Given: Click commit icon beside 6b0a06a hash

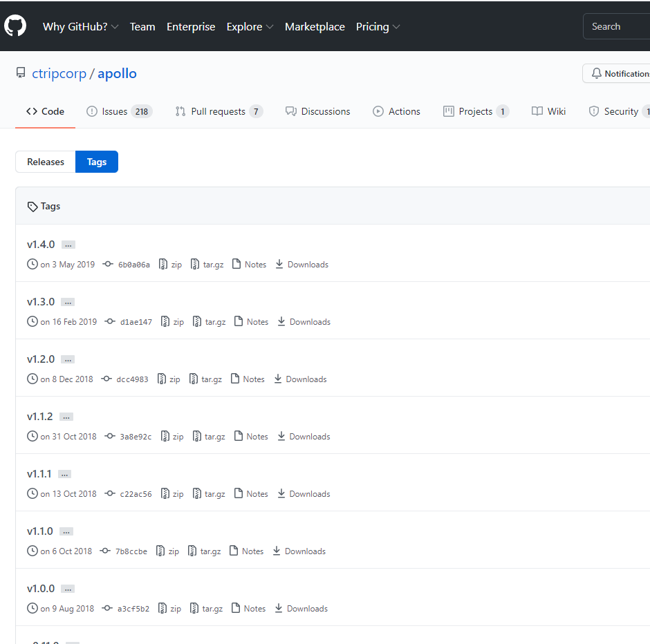Looking at the screenshot, I should 108,265.
